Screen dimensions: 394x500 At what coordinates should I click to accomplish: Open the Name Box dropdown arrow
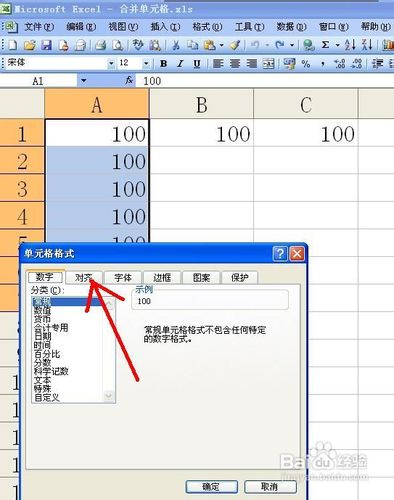(x=83, y=81)
